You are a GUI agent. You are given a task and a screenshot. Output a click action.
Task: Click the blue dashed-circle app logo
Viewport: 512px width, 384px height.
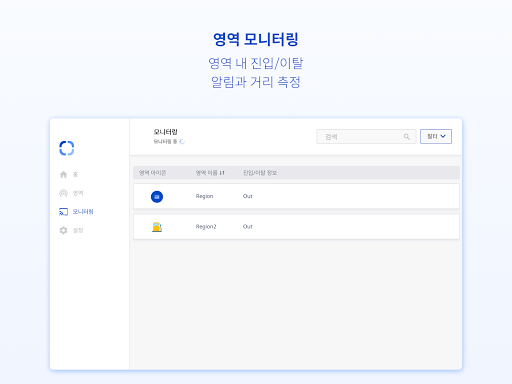coord(67,148)
